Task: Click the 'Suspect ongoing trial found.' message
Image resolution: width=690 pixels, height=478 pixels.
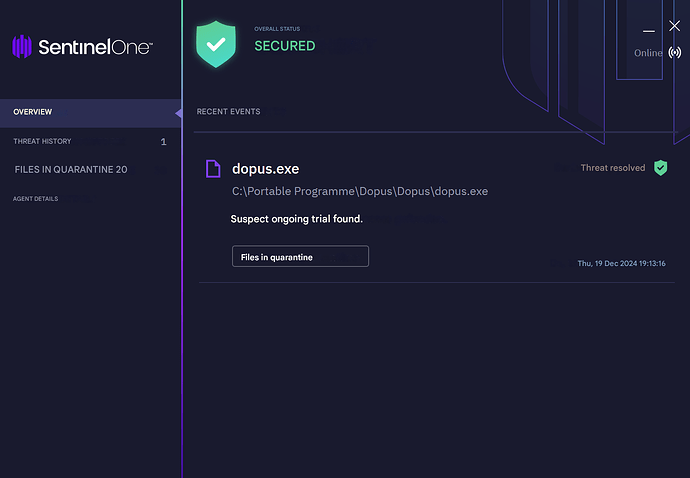Action: pos(297,219)
